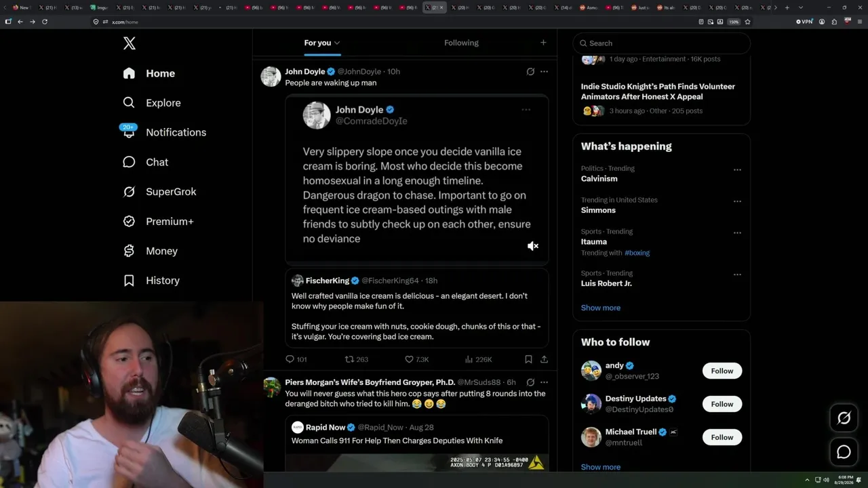
Task: Open the browser sidebar panel toggle
Action: pos(8,22)
